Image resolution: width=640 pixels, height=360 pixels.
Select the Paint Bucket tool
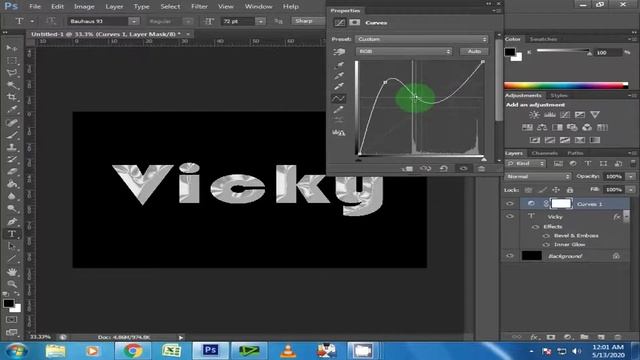coord(11,184)
